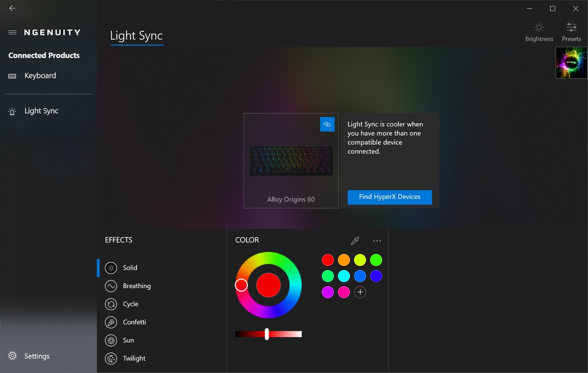The width and height of the screenshot is (588, 373).
Task: Pick the blue color swatch
Action: point(360,276)
